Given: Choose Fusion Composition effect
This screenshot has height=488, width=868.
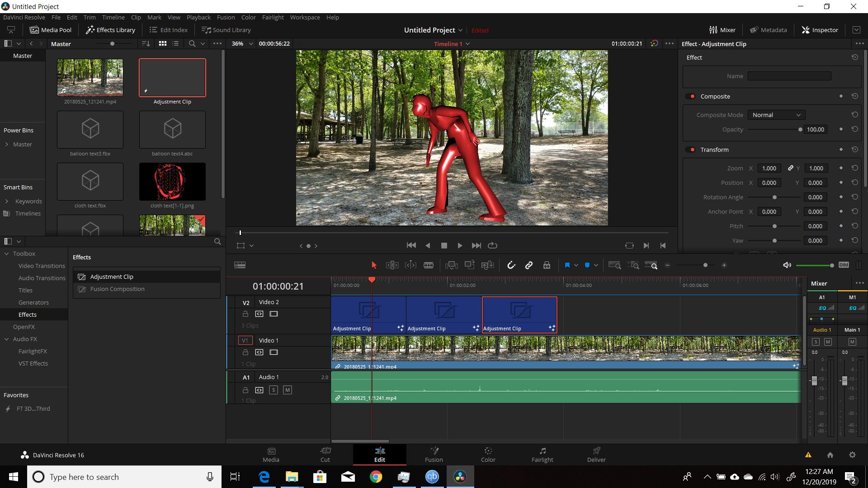Looking at the screenshot, I should point(146,289).
